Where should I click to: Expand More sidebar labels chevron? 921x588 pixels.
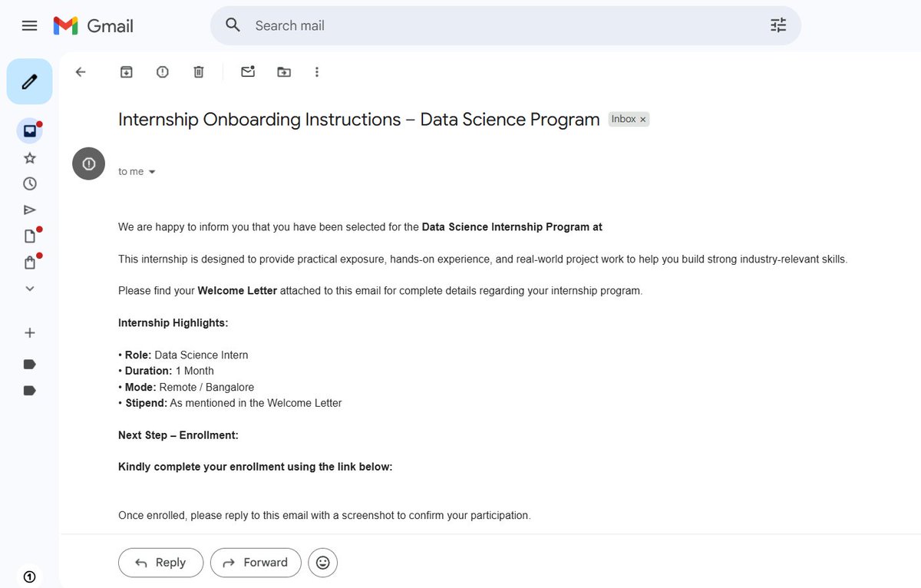coord(29,289)
